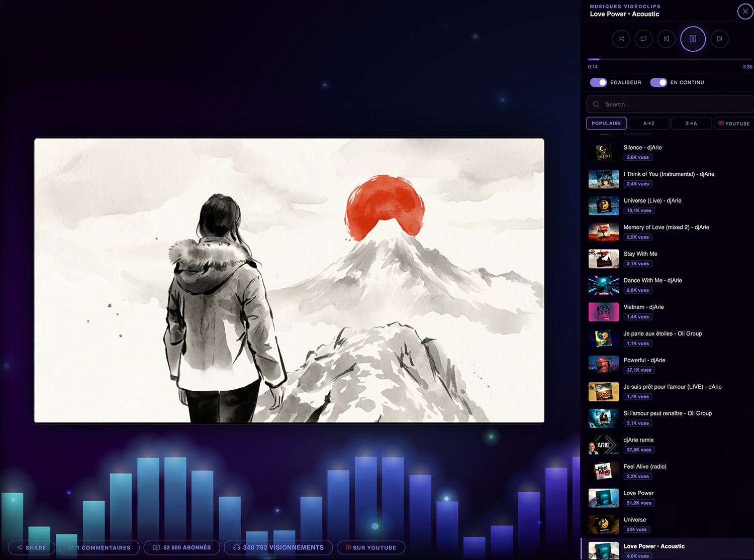Click 52 600 Abonnés button
The image size is (754, 560).
[182, 547]
